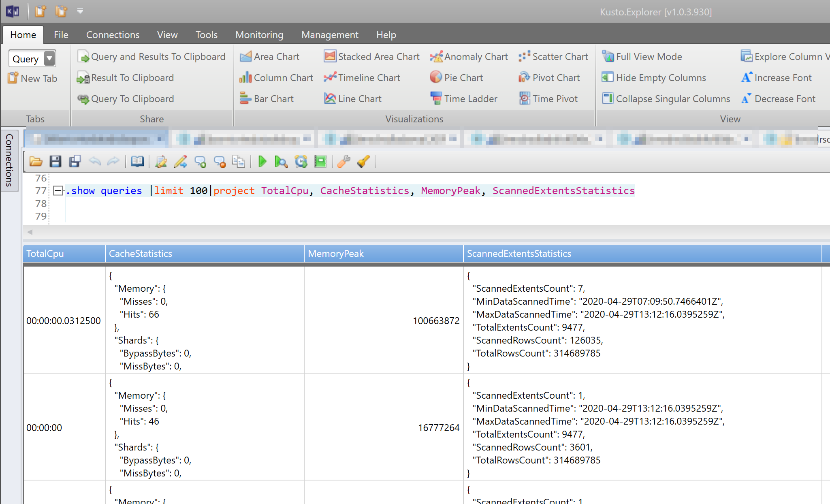Image resolution: width=830 pixels, height=504 pixels.
Task: Remove a comment with the red minus bubble
Action: pos(220,162)
